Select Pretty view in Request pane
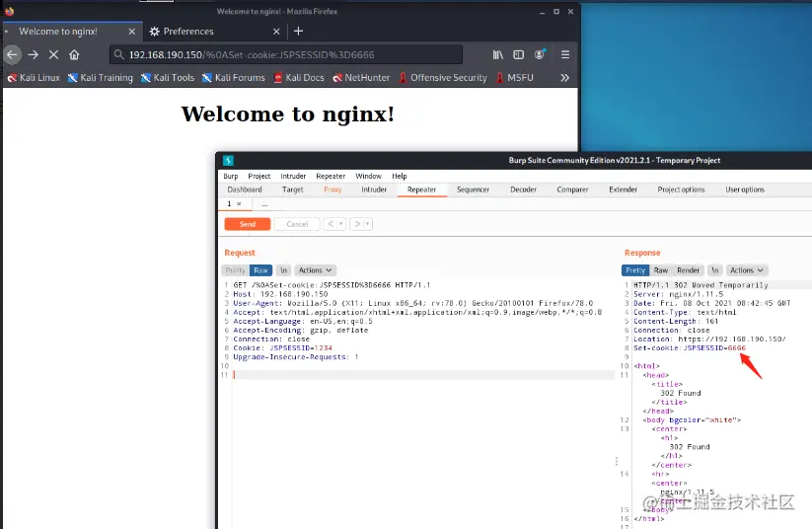The image size is (812, 529). pos(235,270)
